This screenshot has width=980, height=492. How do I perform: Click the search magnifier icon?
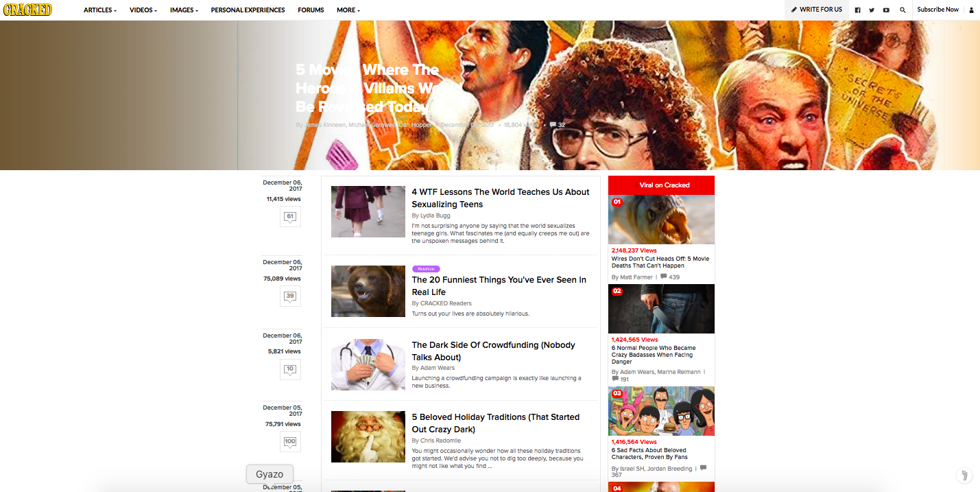pyautogui.click(x=903, y=10)
